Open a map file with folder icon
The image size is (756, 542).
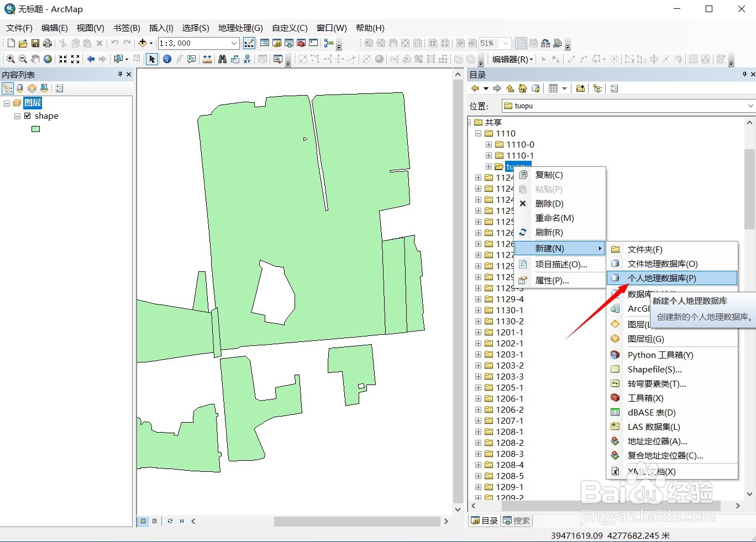pos(23,43)
